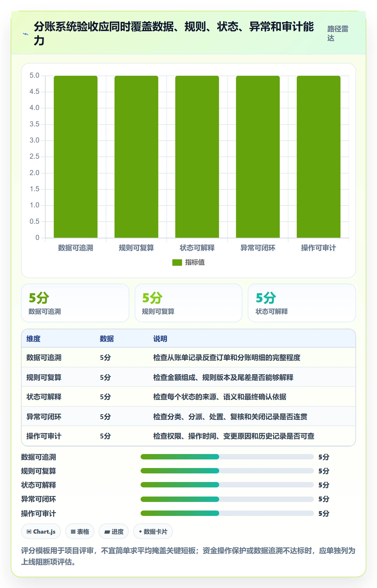Click the 操作可审计 progress bar
This screenshot has width=377, height=588.
pos(227,513)
